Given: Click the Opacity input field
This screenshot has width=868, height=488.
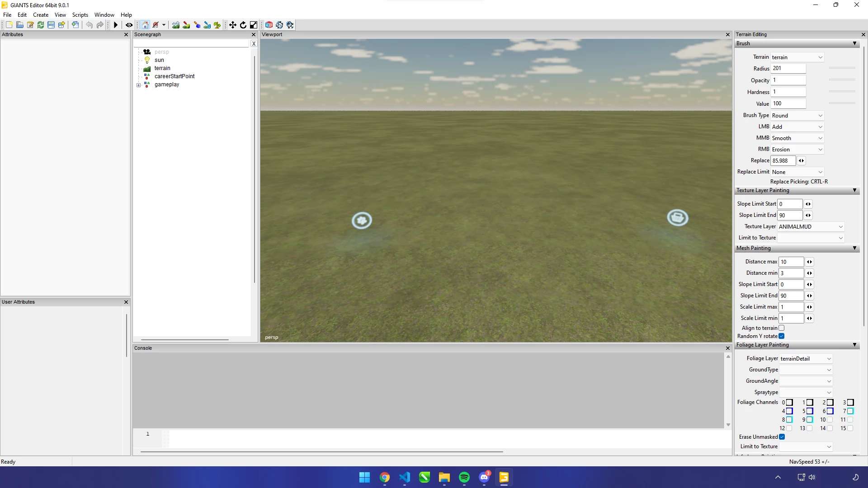Looking at the screenshot, I should 788,80.
